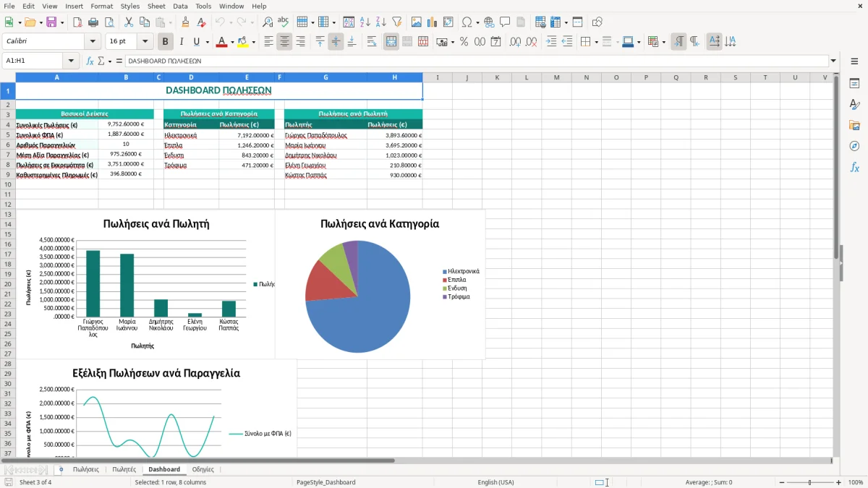
Task: Use Clone Formatting paintbrush
Action: 185,22
